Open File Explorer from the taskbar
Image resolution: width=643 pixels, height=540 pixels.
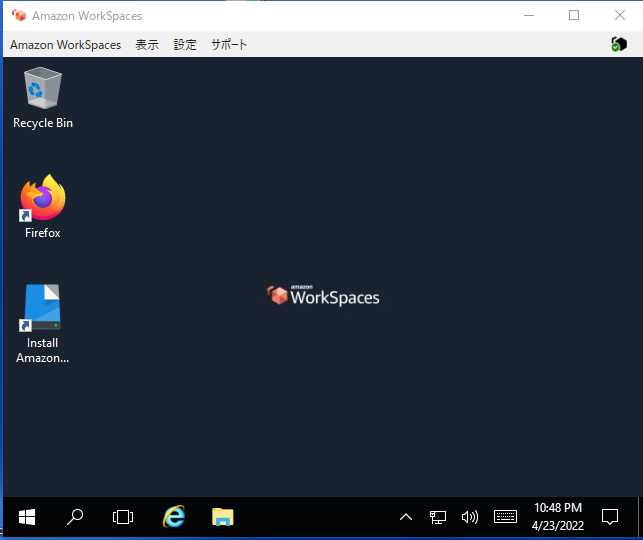[x=222, y=517]
